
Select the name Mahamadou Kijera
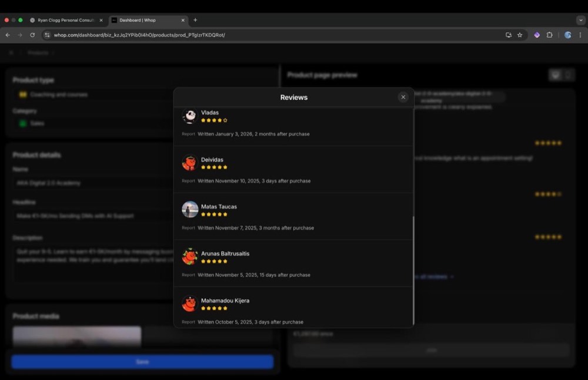225,301
